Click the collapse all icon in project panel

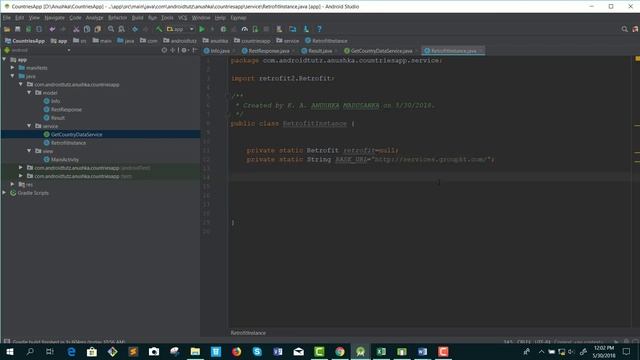[173, 50]
